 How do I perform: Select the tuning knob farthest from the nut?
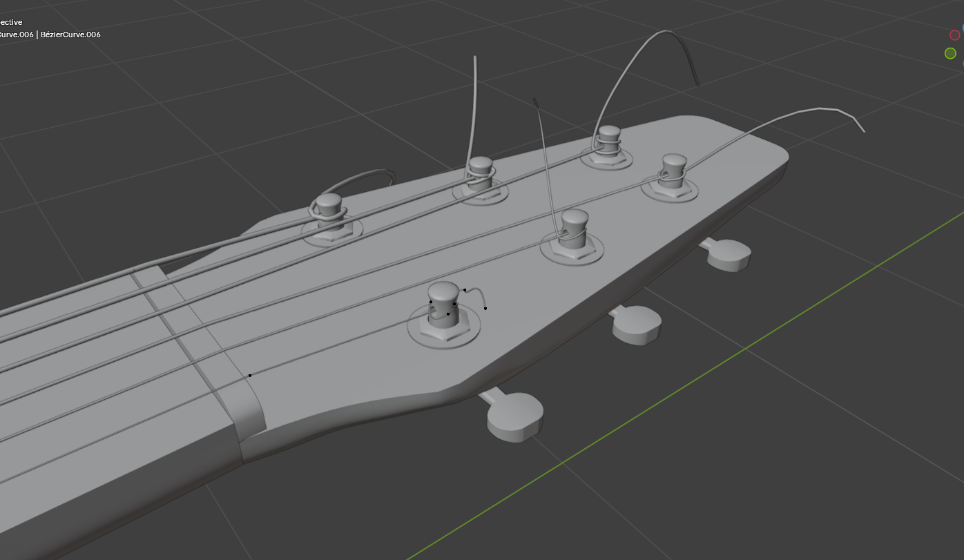coord(728,254)
